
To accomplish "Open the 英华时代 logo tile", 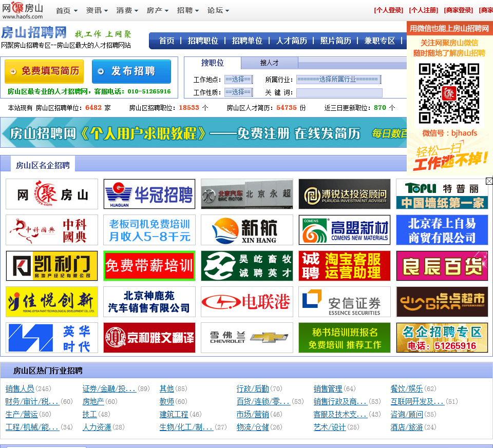I will pos(52,338).
